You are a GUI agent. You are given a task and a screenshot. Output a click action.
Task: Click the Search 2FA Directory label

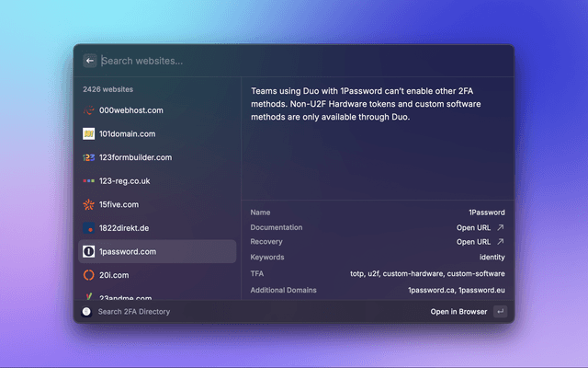pos(134,312)
